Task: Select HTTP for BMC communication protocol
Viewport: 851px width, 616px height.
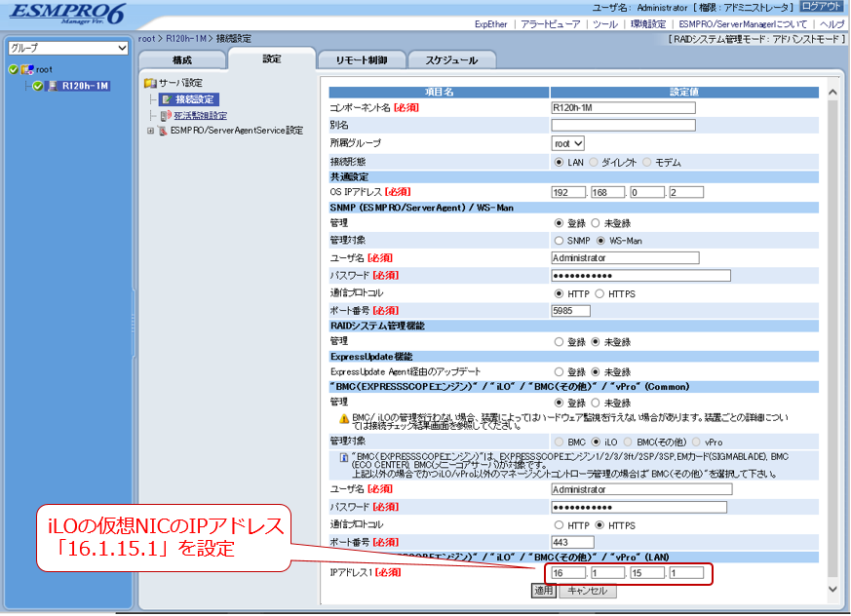Action: tap(559, 524)
